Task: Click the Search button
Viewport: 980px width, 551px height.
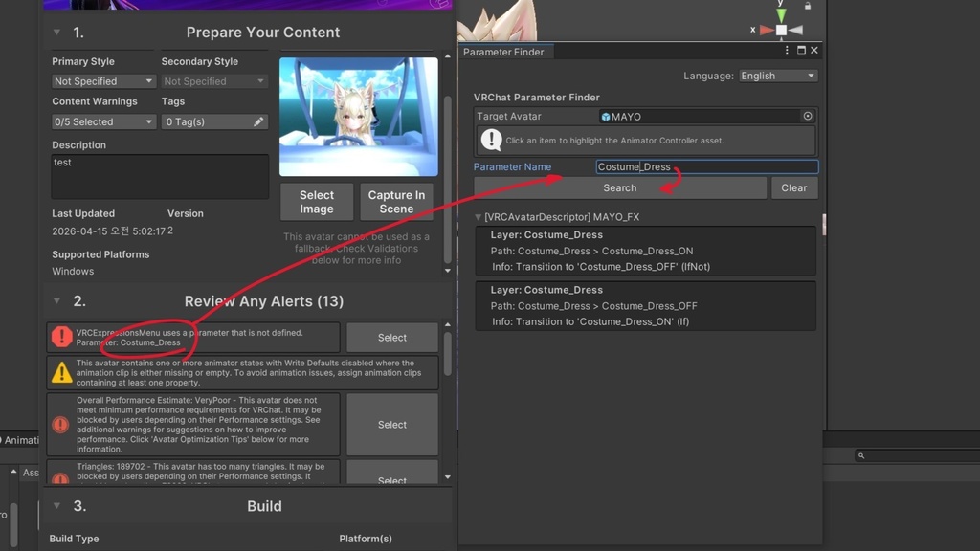Action: point(619,187)
